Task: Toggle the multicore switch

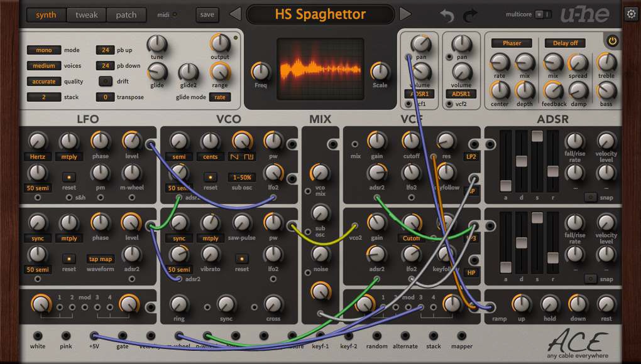Action: (x=544, y=14)
